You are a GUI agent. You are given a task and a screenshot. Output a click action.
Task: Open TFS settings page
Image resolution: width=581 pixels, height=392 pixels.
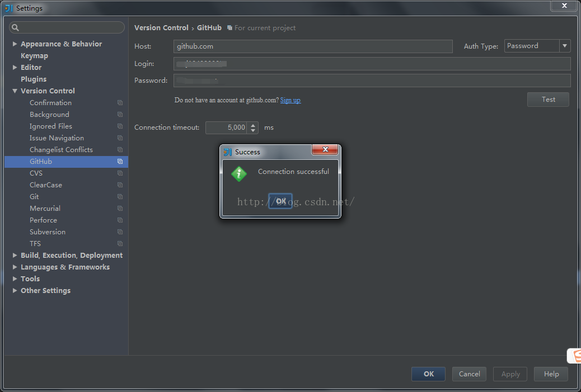pos(35,244)
